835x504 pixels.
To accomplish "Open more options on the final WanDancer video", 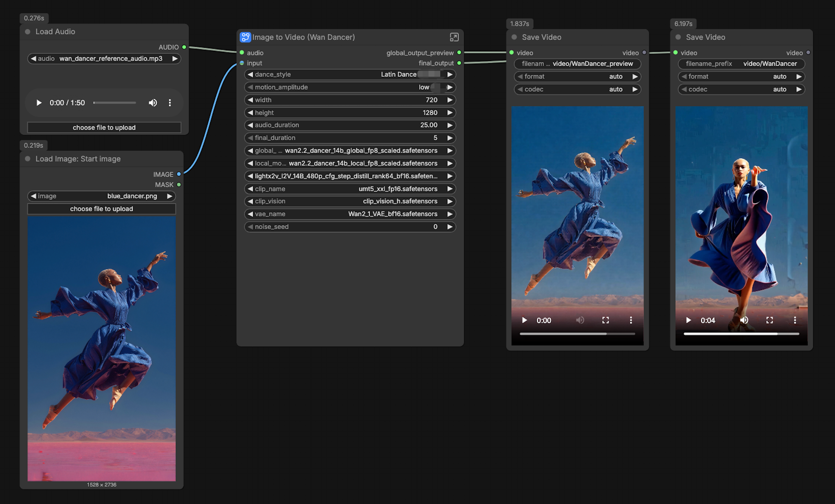I will coord(795,320).
